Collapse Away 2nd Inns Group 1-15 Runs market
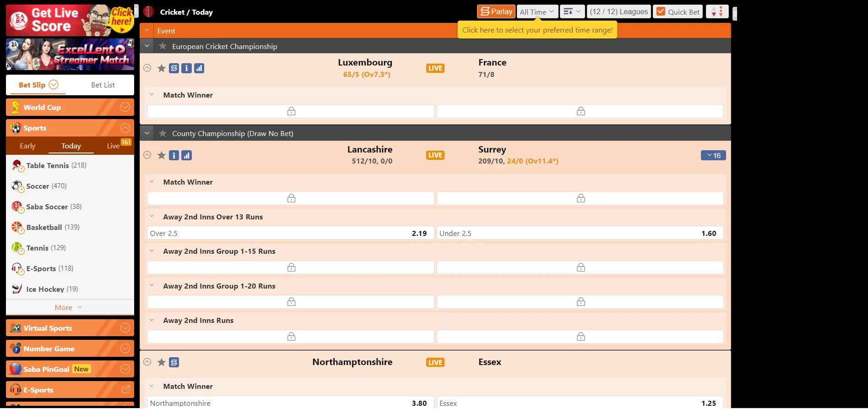Screen dimensions: 868x409 [x=152, y=251]
